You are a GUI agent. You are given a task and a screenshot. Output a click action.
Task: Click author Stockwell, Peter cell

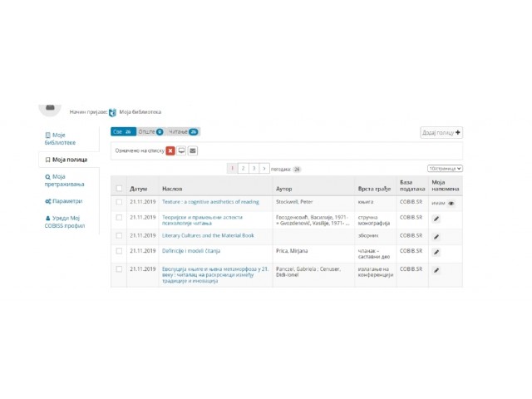click(294, 202)
